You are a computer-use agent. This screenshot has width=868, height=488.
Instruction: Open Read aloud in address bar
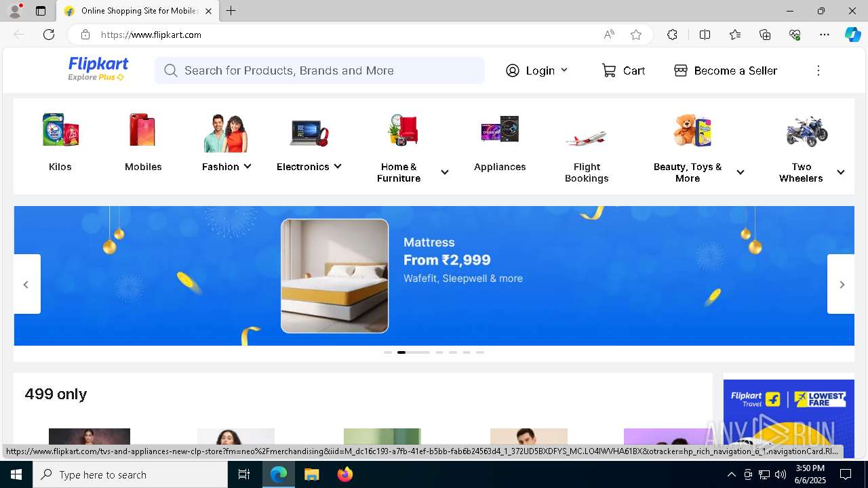coord(609,35)
